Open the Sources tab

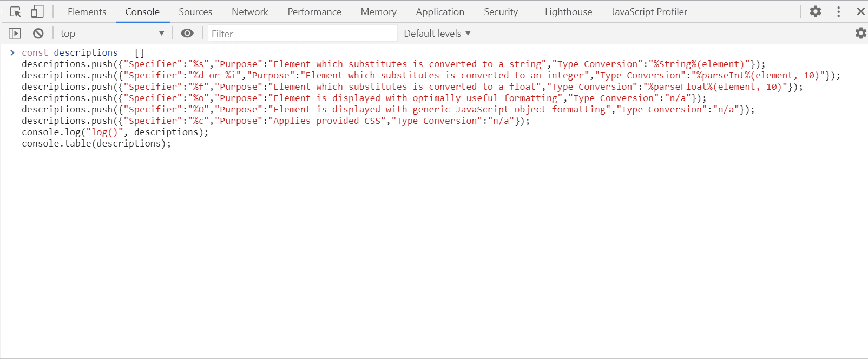[195, 11]
